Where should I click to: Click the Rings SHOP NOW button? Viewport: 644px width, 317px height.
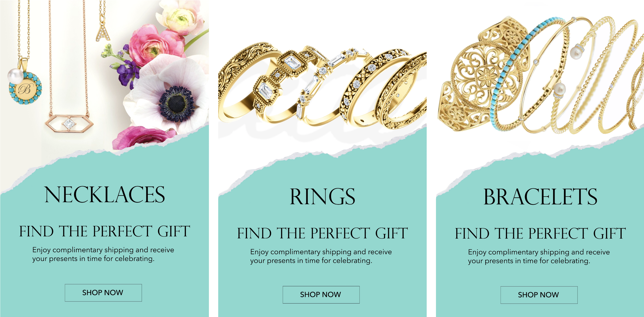pos(321,294)
